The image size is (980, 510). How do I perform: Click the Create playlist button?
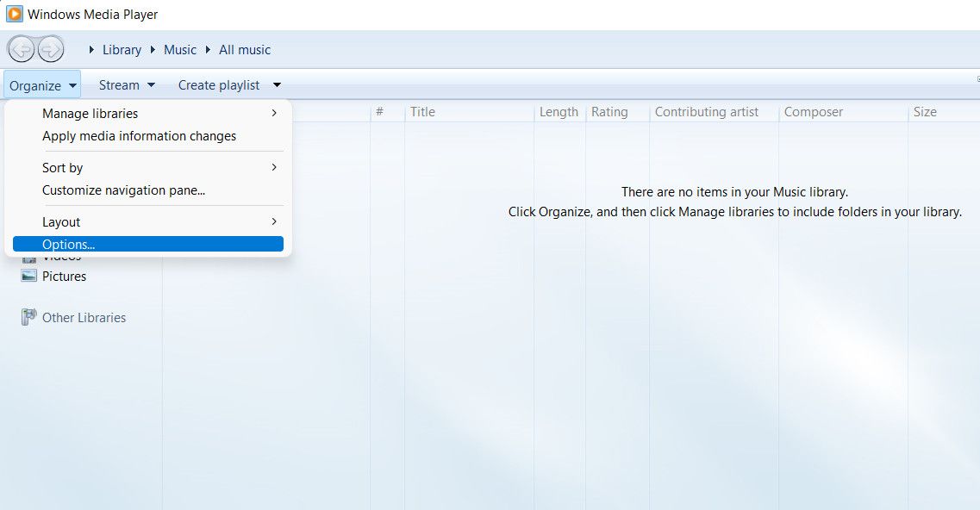tap(219, 85)
